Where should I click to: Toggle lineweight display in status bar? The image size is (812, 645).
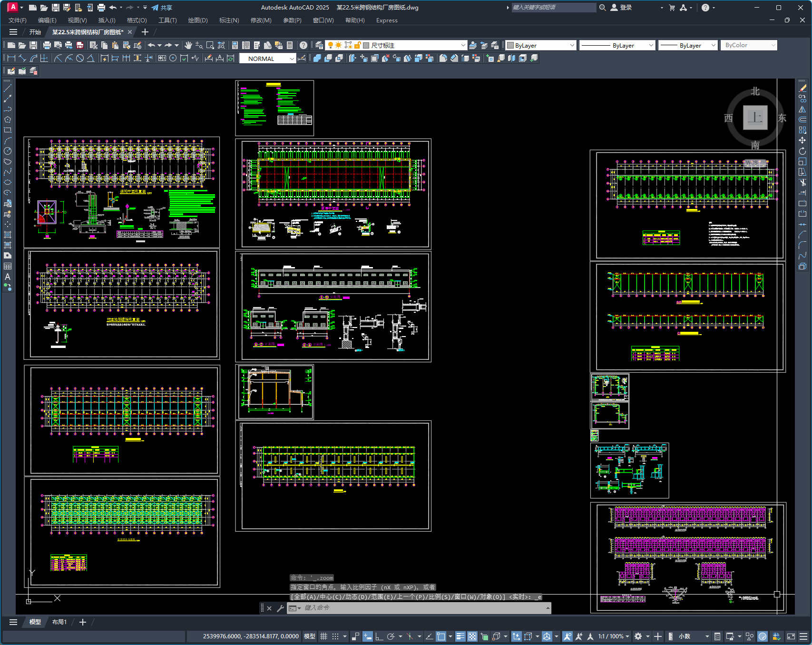pyautogui.click(x=460, y=636)
